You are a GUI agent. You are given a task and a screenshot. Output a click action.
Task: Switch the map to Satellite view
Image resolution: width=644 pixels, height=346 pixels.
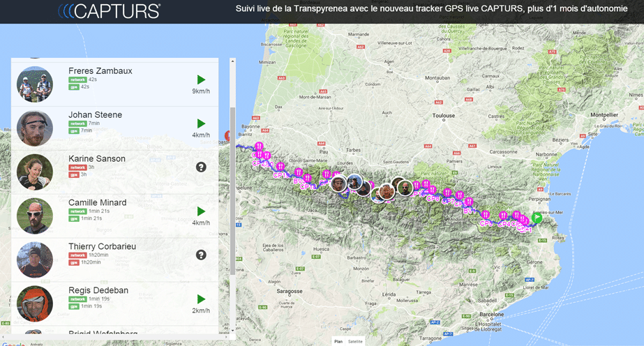click(x=355, y=342)
